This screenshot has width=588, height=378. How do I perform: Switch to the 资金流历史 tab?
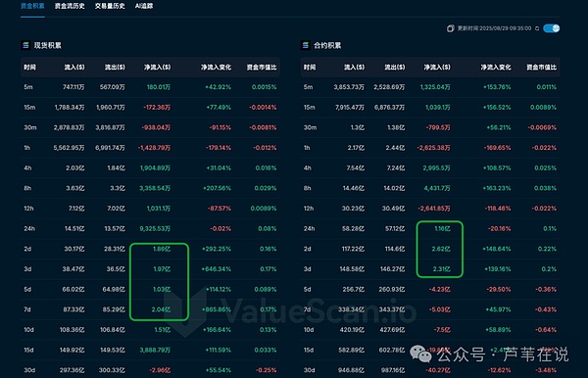pos(70,6)
